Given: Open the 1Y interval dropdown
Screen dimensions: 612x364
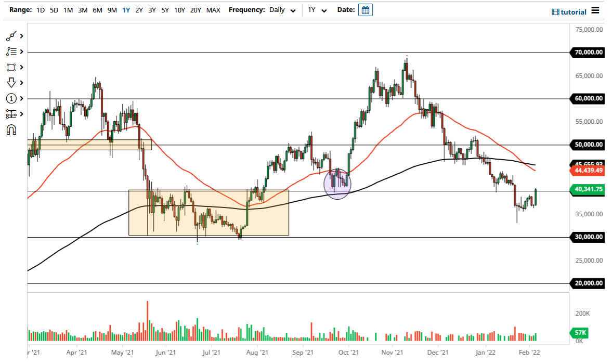Looking at the screenshot, I should [x=318, y=10].
